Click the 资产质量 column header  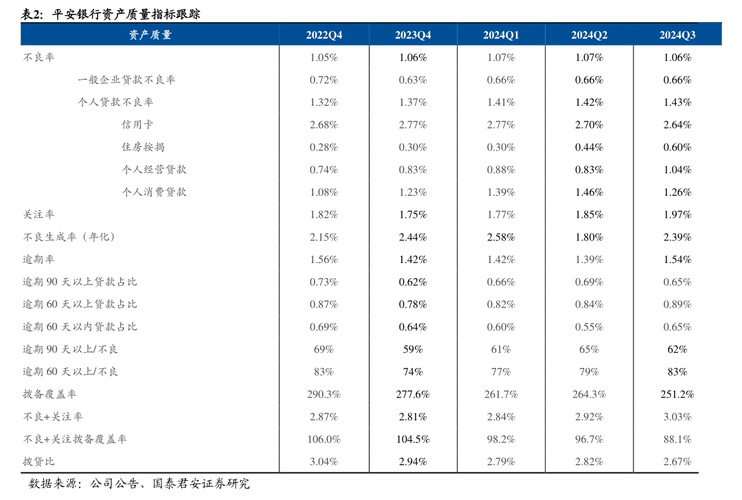(x=150, y=35)
